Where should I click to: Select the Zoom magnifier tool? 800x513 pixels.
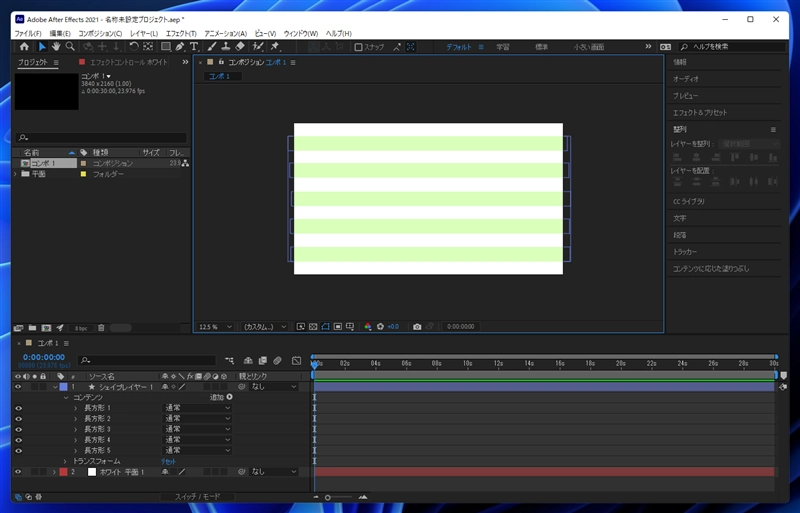(70, 46)
